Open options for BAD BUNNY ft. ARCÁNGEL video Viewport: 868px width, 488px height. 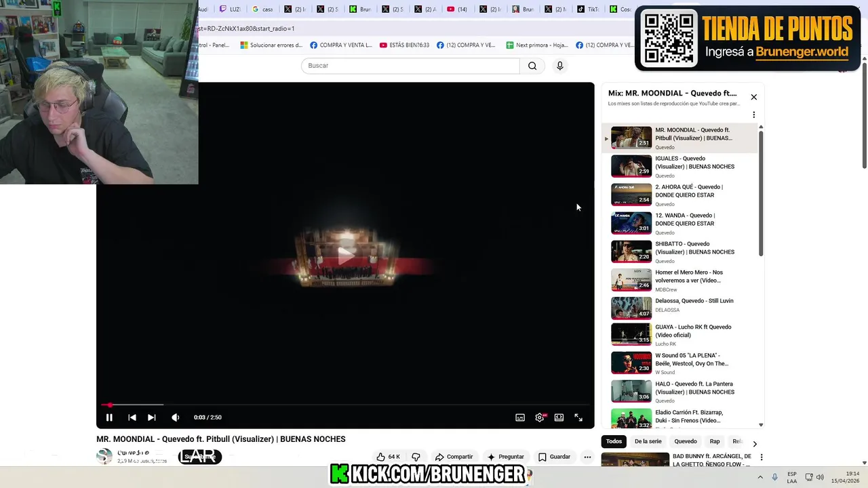pos(761,457)
